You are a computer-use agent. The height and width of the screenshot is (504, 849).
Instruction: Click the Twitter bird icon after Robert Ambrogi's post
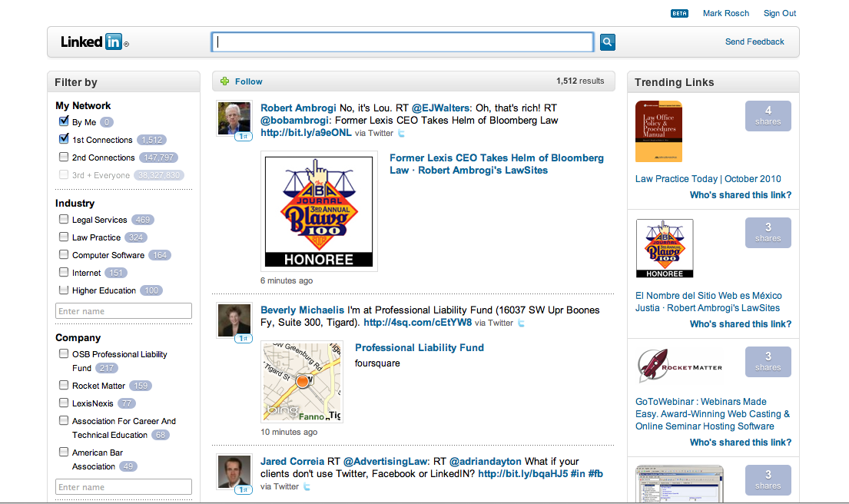[401, 133]
